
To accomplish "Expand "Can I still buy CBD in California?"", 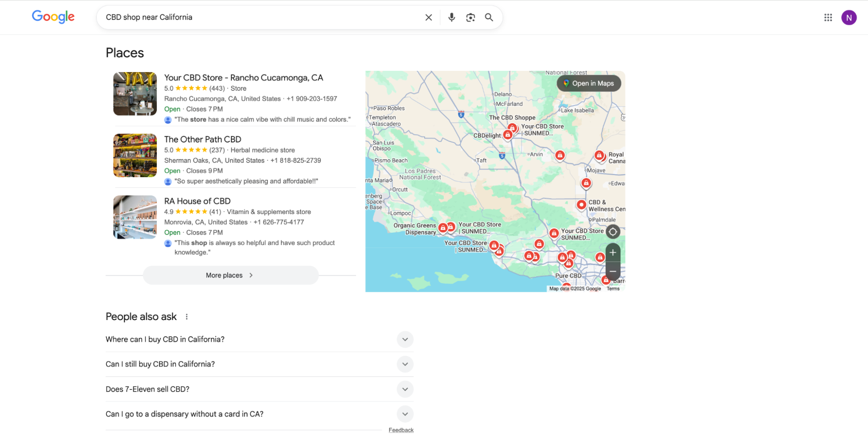I will coord(405,364).
